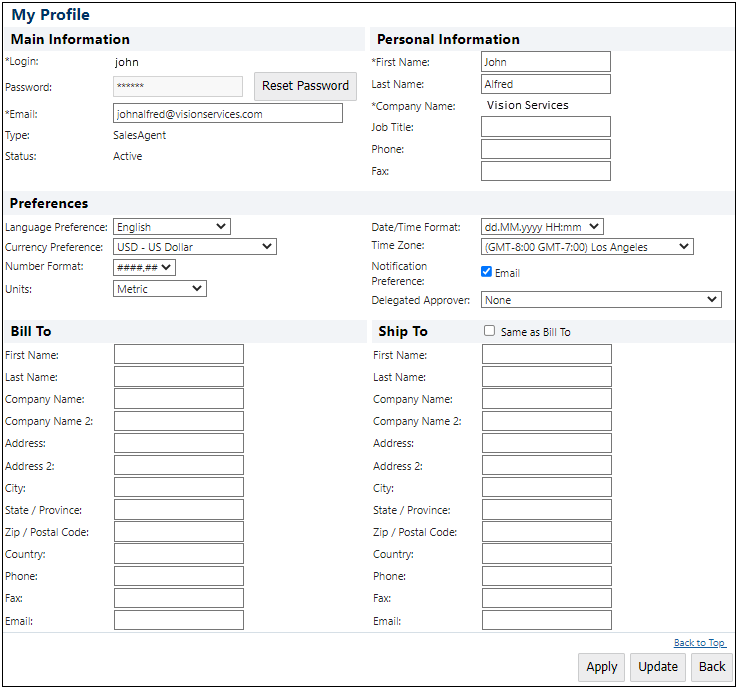Click the Bill To City field
The height and width of the screenshot is (689, 738).
179,488
